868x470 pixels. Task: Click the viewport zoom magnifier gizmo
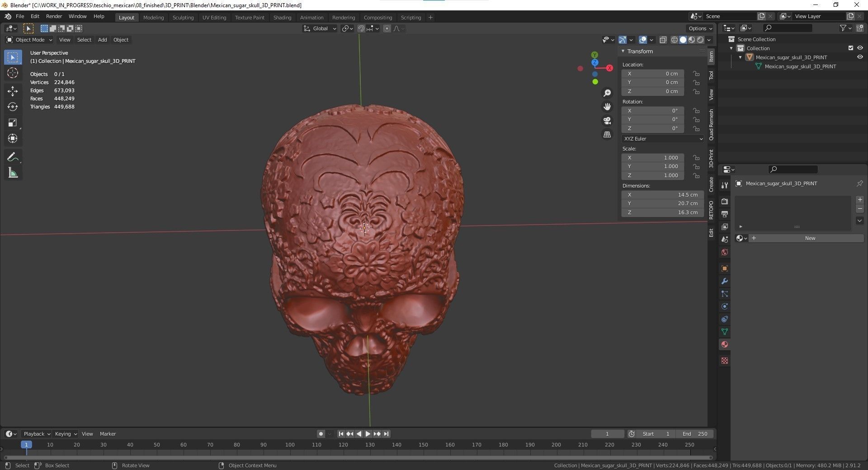pos(607,93)
